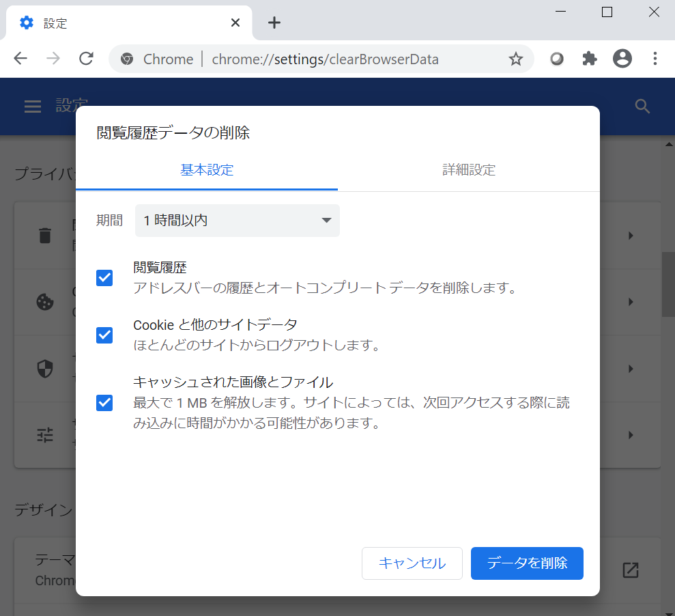Go back with the browser back arrow

tap(20, 58)
